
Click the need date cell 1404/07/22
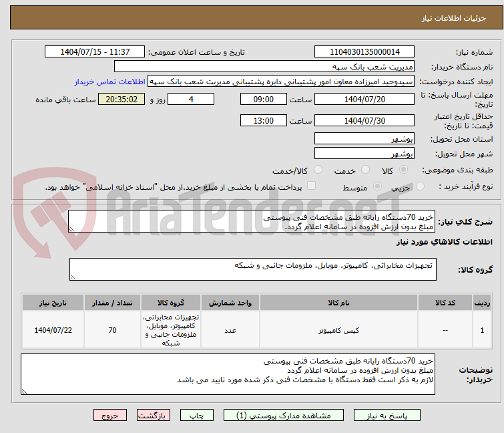pyautogui.click(x=53, y=330)
